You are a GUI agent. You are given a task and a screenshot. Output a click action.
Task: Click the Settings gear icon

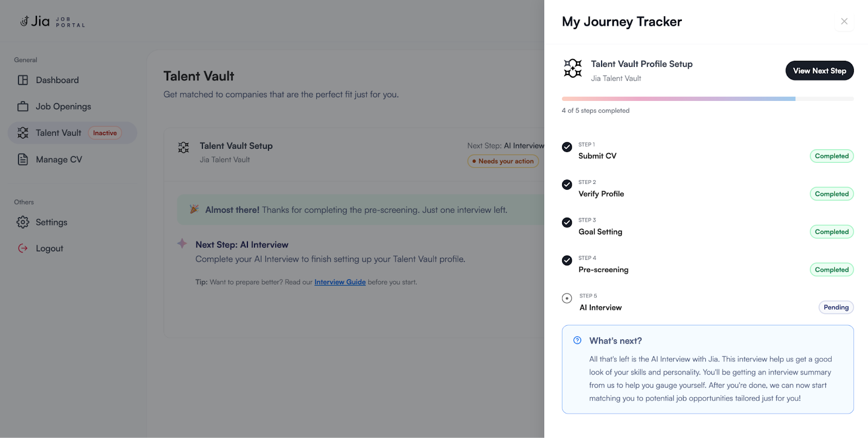click(x=23, y=222)
